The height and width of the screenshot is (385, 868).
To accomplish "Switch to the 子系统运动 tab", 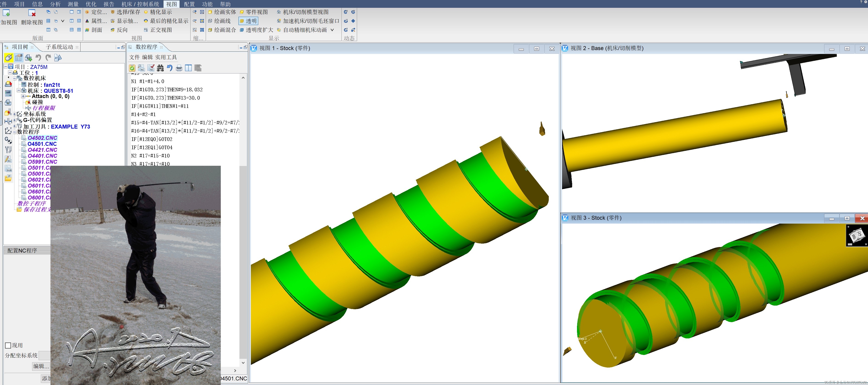I will [59, 47].
